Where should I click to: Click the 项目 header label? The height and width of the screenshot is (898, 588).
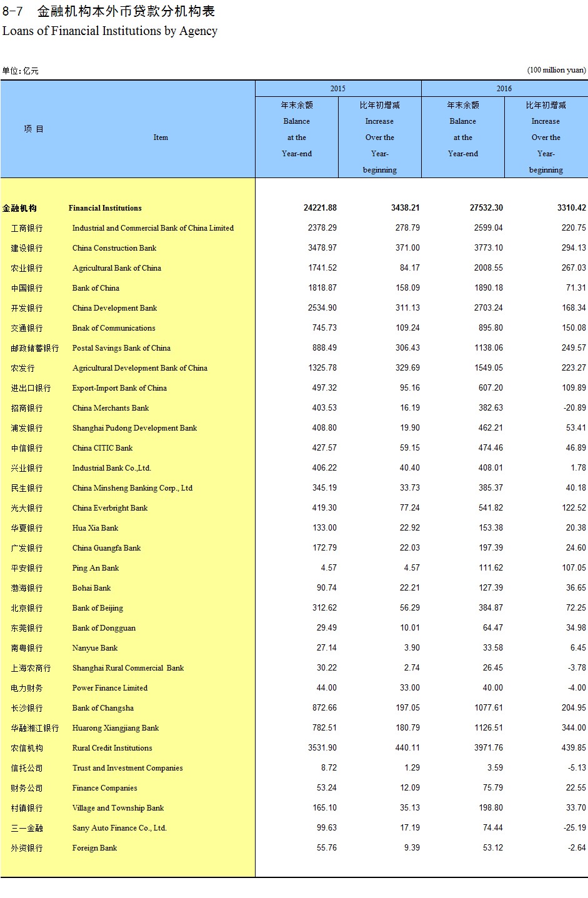34,129
